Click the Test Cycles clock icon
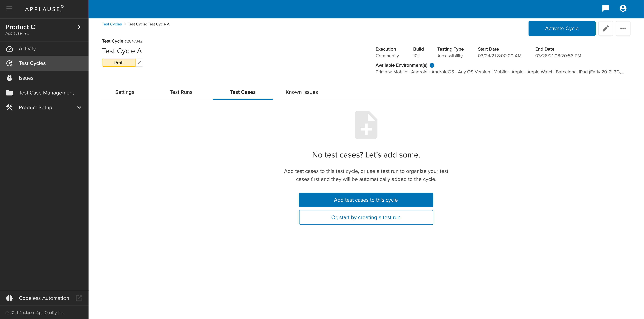The image size is (644, 319). click(9, 63)
